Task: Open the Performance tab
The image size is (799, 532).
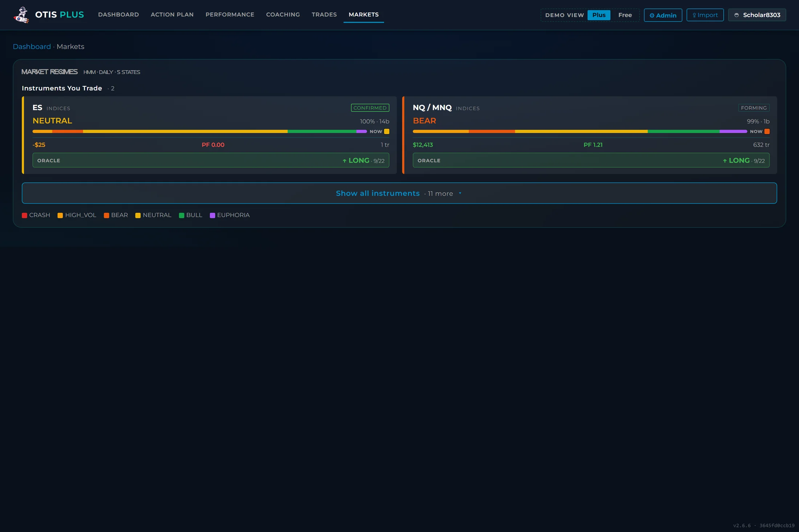Action: (x=230, y=15)
